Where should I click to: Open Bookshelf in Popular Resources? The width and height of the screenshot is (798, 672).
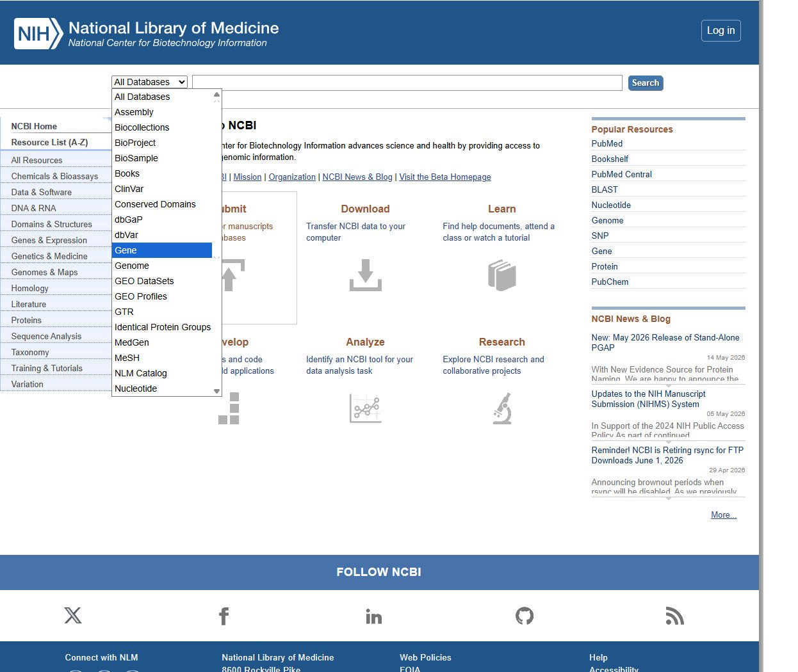point(610,159)
